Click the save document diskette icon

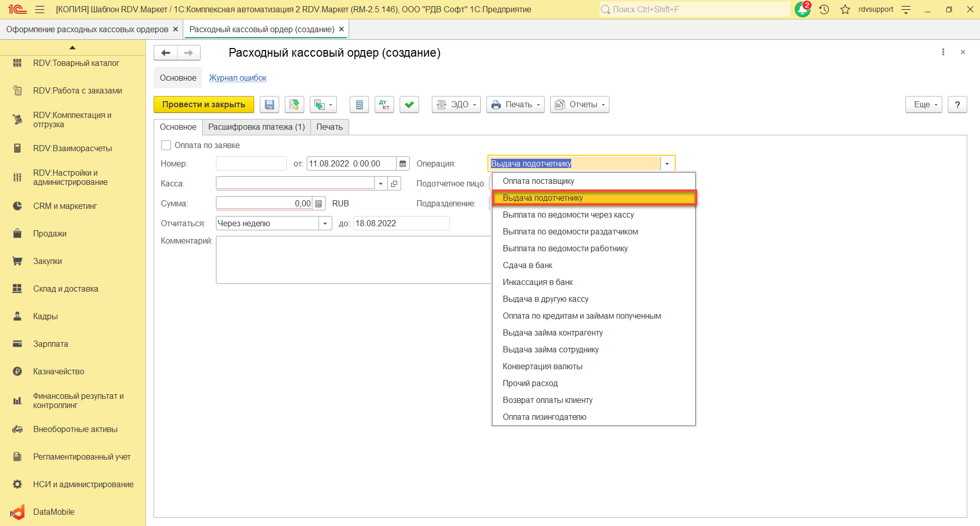[x=269, y=105]
